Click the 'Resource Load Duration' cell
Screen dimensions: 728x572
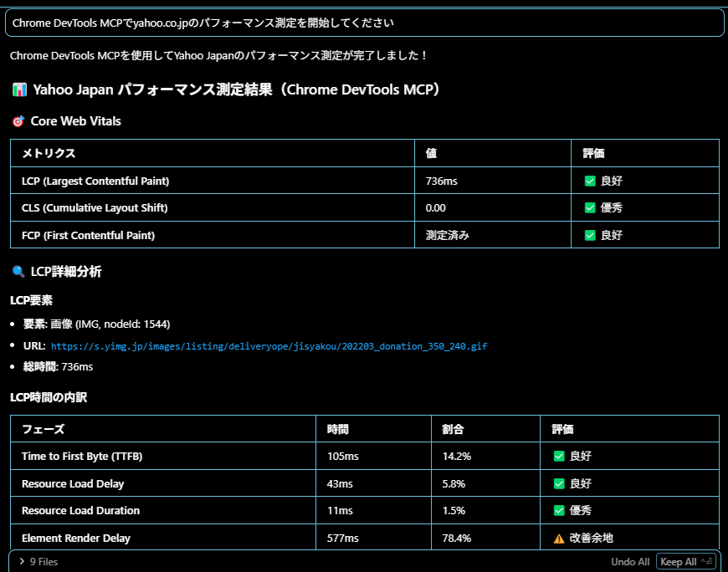click(x=163, y=510)
